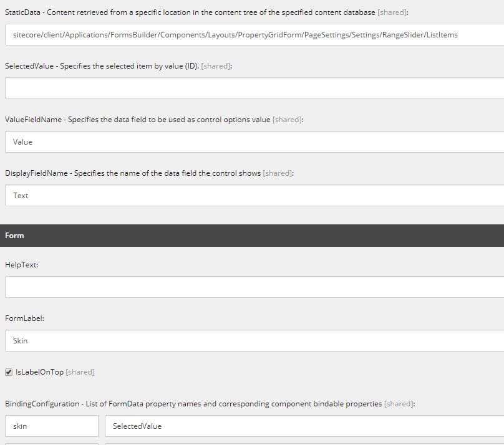Click the BindingConfiguration SelectedValue property field

[304, 426]
